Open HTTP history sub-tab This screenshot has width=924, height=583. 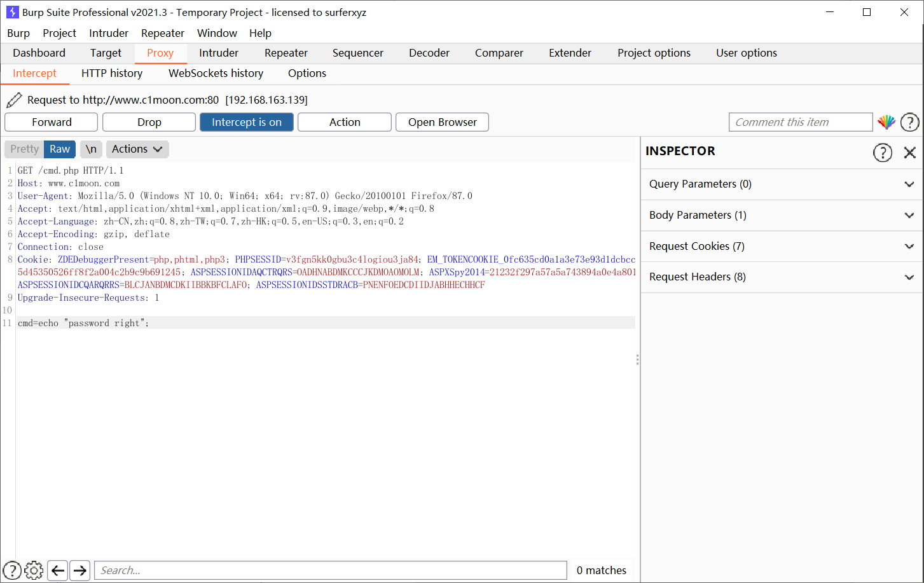tap(112, 73)
